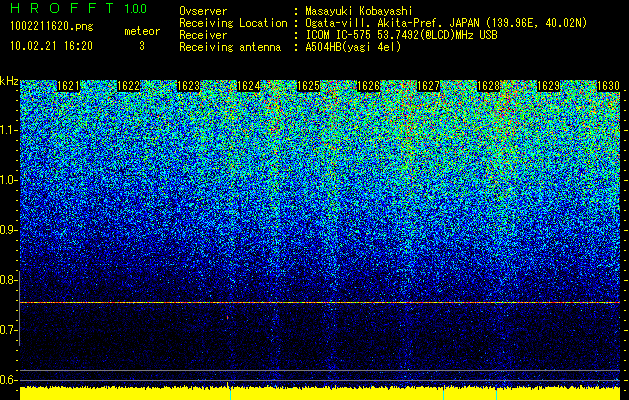Screen dimensions: 629x400
Task: Click the red meteor echo dot
Action: (x=227, y=317)
